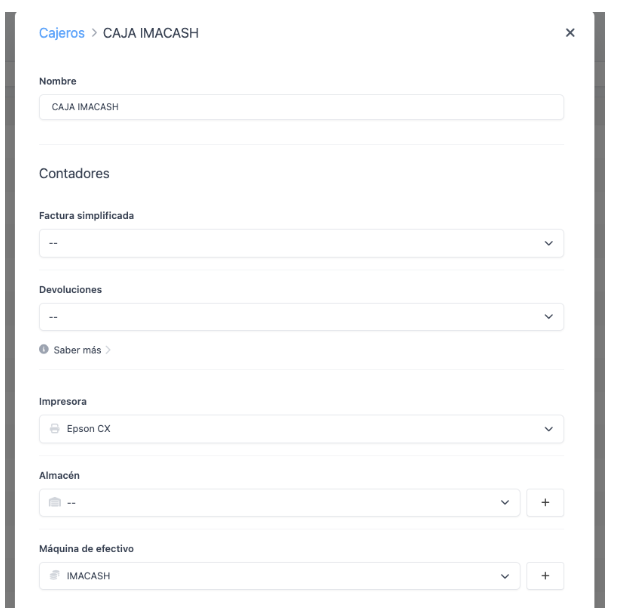
Task: Go back to Cajeros breadcrumb
Action: point(61,33)
